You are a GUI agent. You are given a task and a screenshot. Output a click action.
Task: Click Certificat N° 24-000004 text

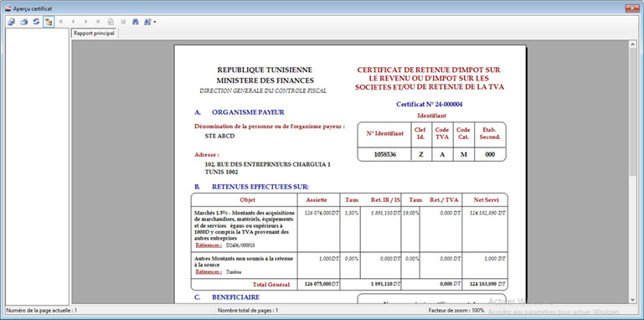430,105
